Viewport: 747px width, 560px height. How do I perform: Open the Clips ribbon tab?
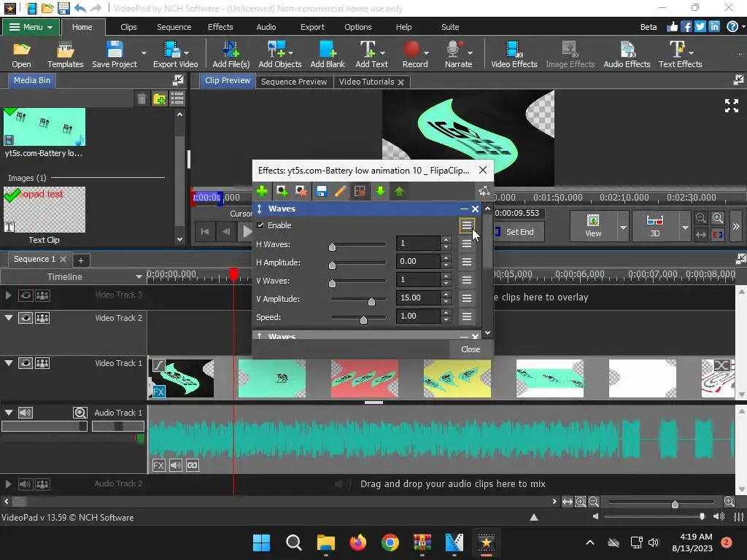(x=128, y=27)
